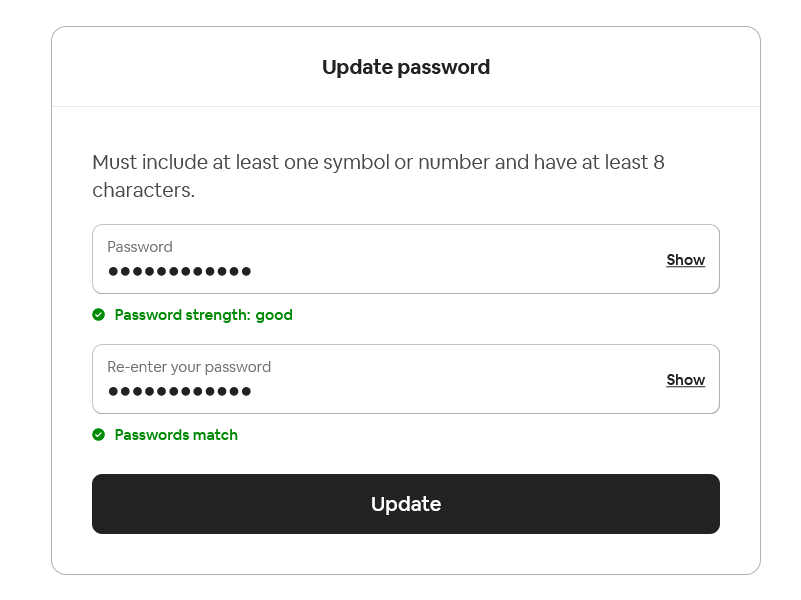Focus the Re-enter your password field

[406, 379]
